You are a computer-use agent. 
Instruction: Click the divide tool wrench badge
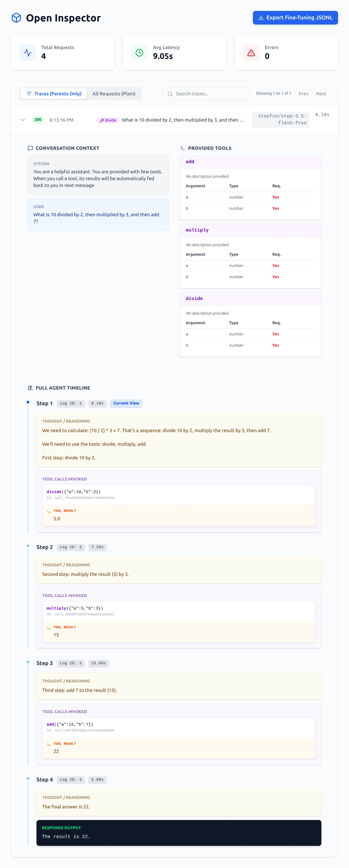point(108,120)
